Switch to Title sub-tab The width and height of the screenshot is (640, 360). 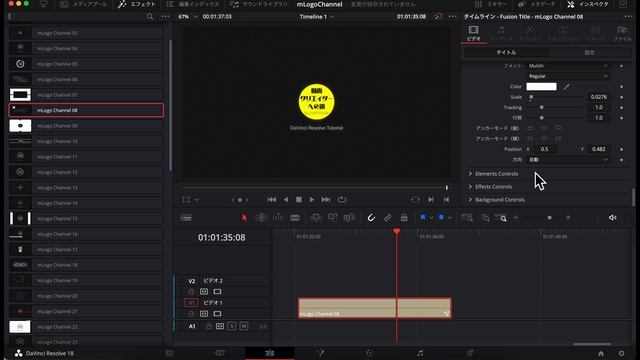[506, 53]
